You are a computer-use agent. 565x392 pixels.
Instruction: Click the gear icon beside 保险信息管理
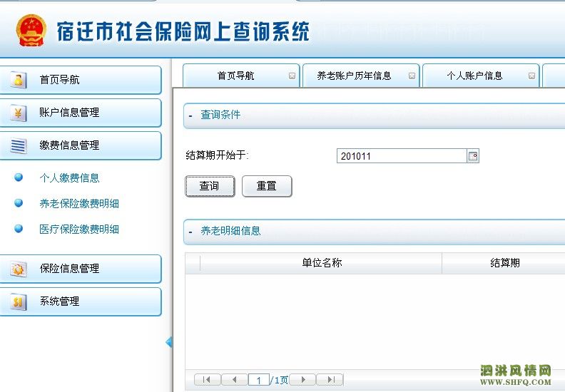pyautogui.click(x=19, y=269)
